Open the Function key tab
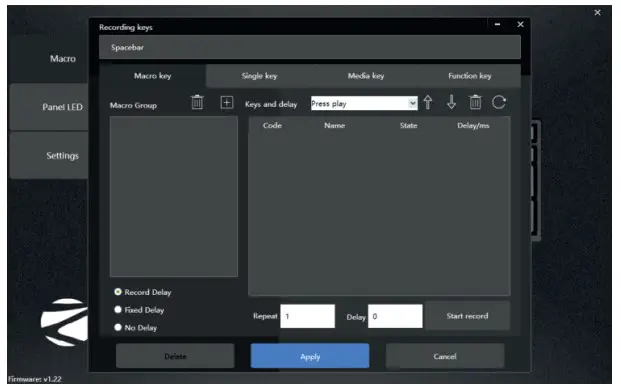This screenshot has width=621, height=386. pyautogui.click(x=470, y=76)
